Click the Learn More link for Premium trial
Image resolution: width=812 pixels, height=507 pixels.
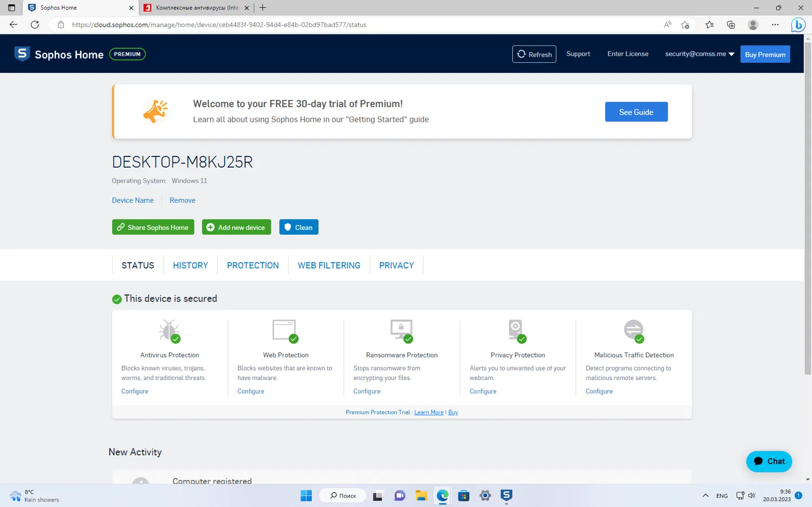pyautogui.click(x=429, y=412)
